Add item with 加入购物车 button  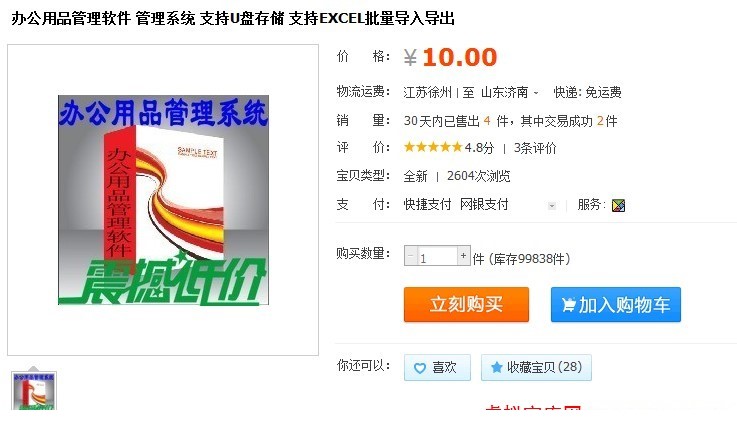click(x=616, y=305)
